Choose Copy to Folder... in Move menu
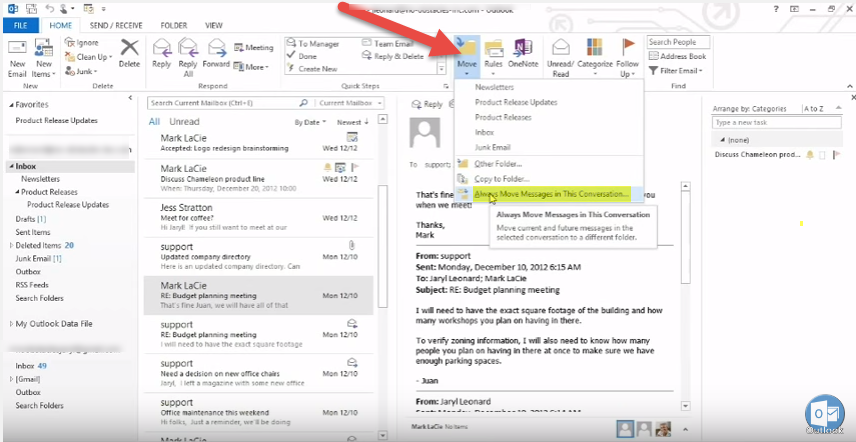Viewport: 856px width, 442px height. tap(549, 178)
